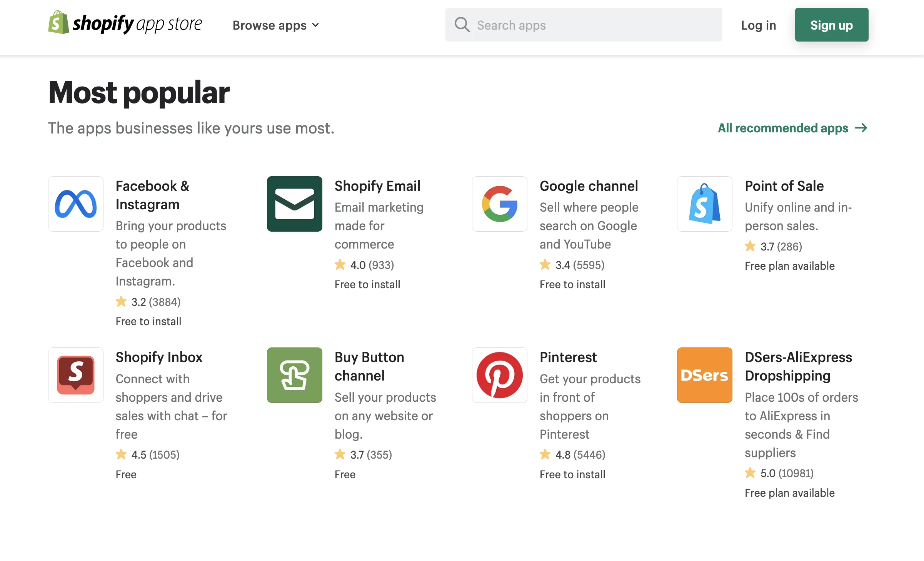This screenshot has width=924, height=561.
Task: Click the 3.7 (286) rating text
Action: tap(781, 247)
